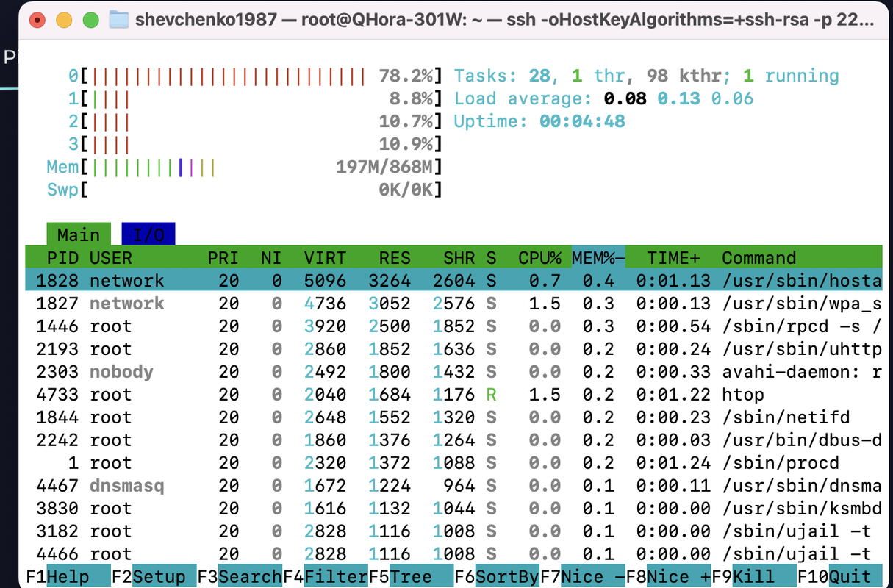
Task: Select the /usr/sbin/ksmbd process row
Action: tap(453, 508)
